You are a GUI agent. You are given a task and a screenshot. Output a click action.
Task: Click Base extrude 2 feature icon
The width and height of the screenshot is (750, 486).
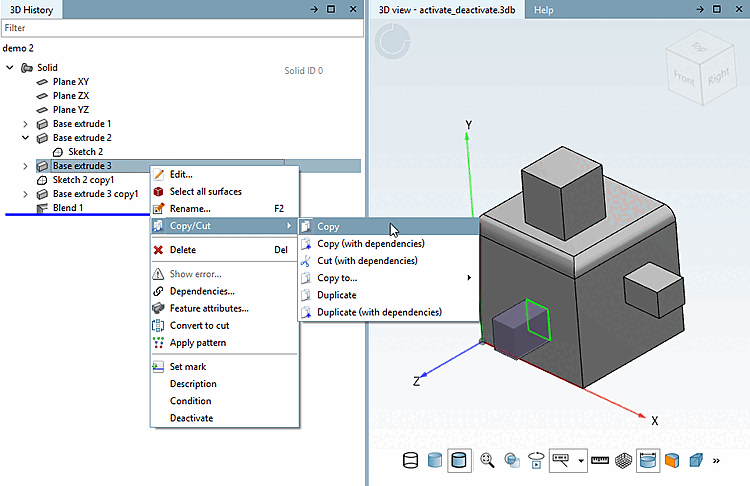pos(42,138)
